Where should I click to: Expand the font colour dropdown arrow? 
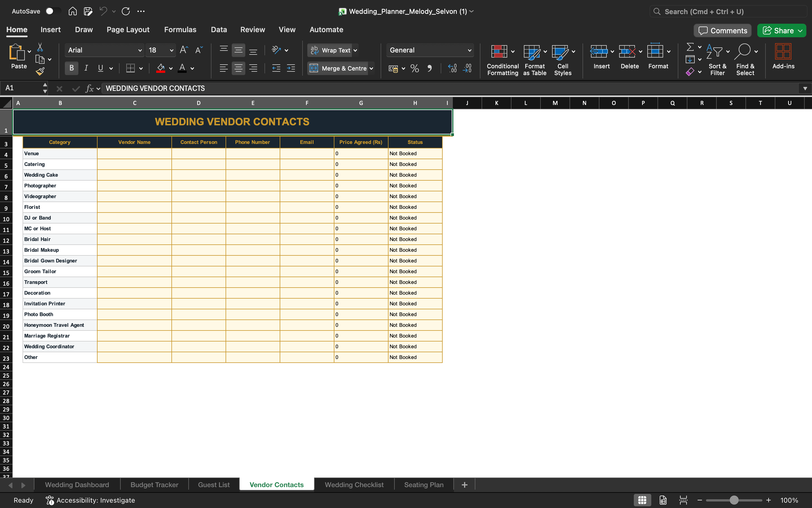[192, 69]
